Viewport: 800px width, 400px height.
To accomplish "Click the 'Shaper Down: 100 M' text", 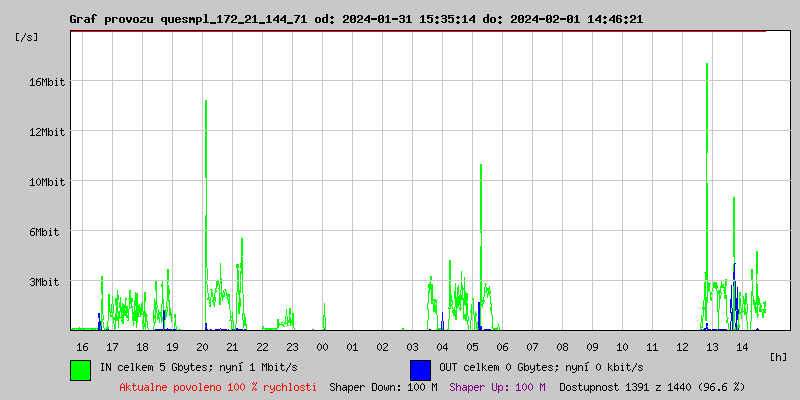I will coord(383,387).
